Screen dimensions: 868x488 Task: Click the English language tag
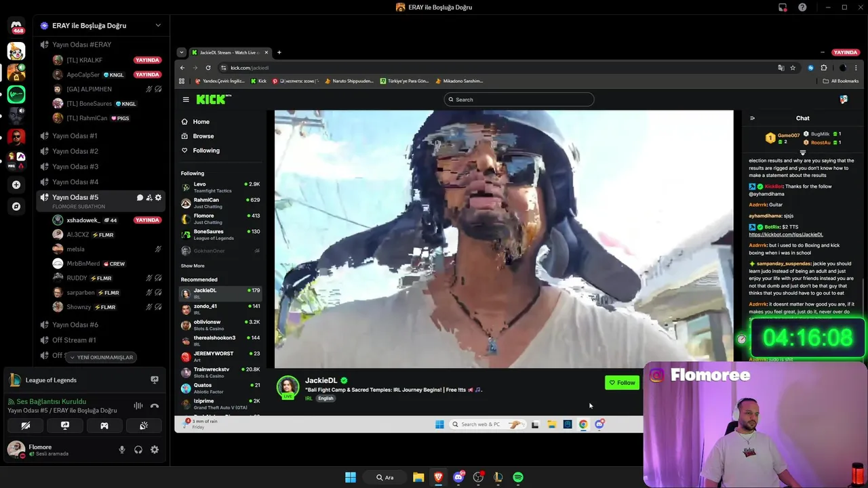pyautogui.click(x=325, y=399)
